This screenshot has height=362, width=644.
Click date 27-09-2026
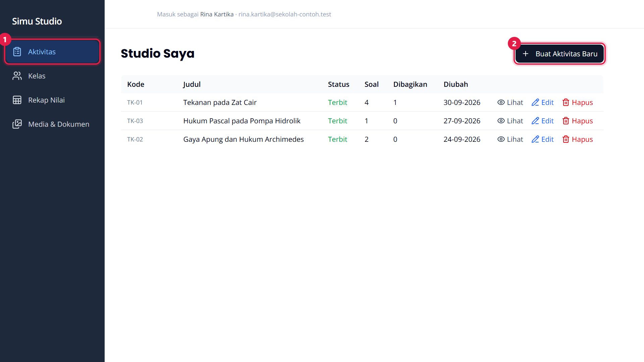coord(462,121)
